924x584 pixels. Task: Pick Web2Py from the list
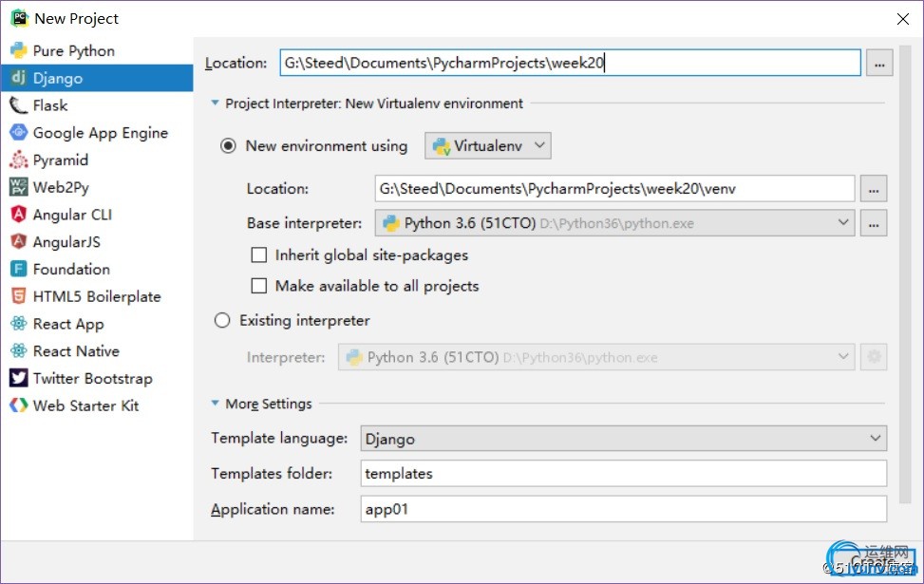pos(61,187)
